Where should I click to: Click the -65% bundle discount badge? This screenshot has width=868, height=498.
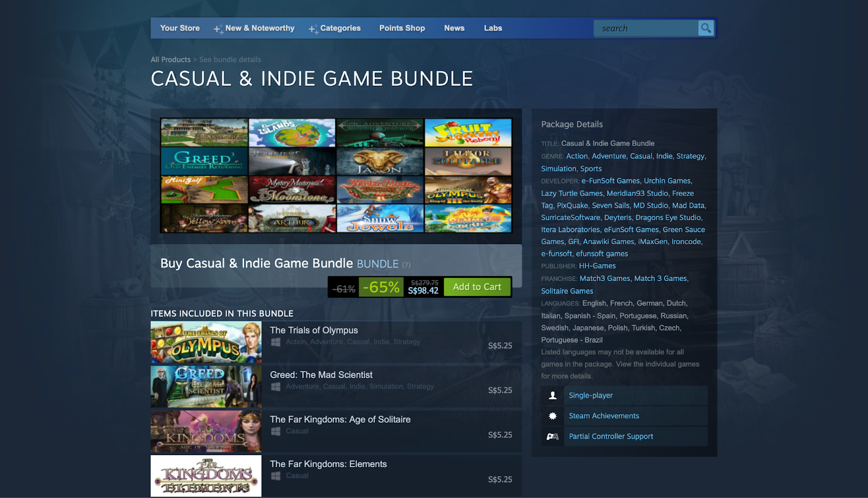coord(381,287)
